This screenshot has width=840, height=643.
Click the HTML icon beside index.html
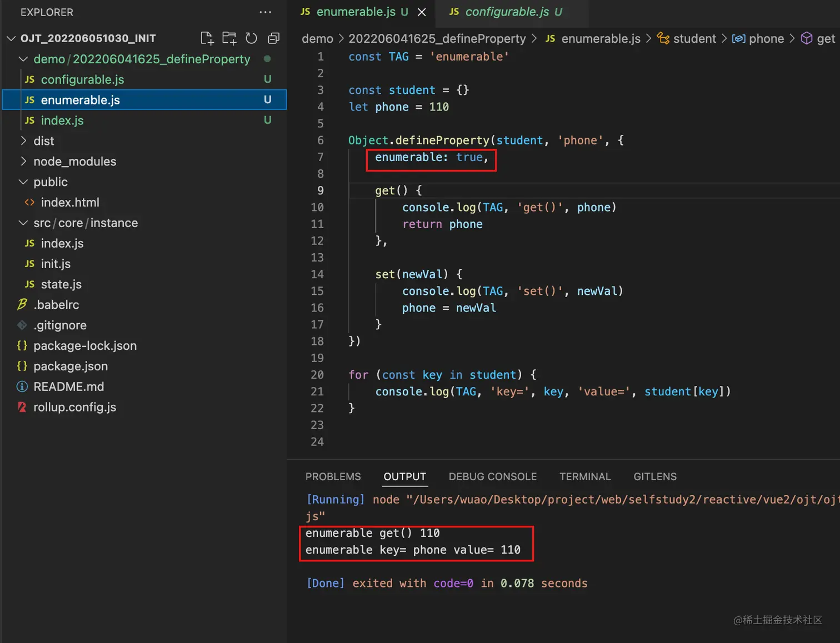click(29, 202)
